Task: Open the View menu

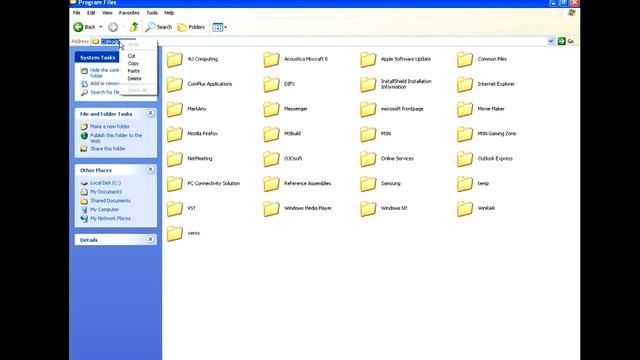Action: pos(107,13)
